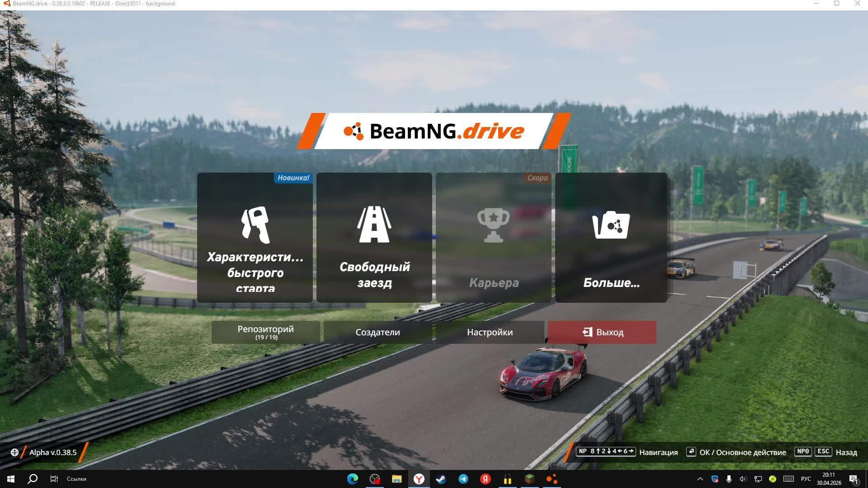Click the car key icon

(255, 225)
